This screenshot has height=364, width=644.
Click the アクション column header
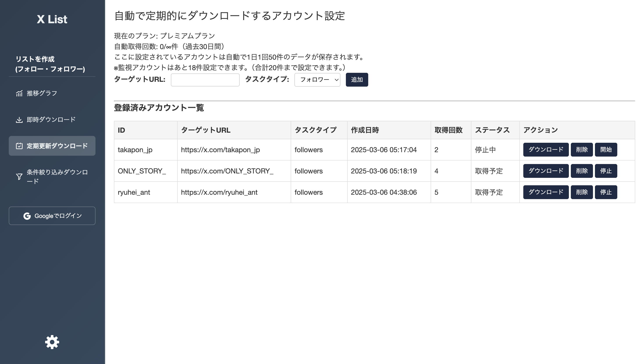577,130
